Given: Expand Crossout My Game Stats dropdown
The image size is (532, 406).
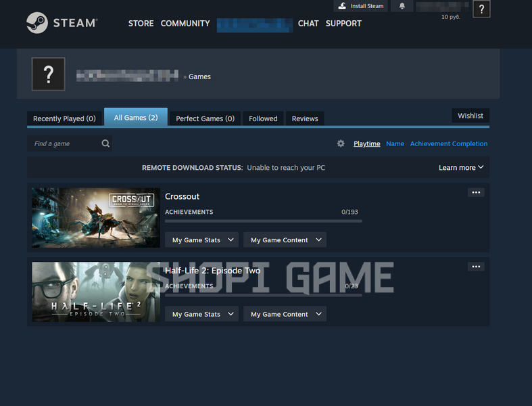Looking at the screenshot, I should pos(201,240).
